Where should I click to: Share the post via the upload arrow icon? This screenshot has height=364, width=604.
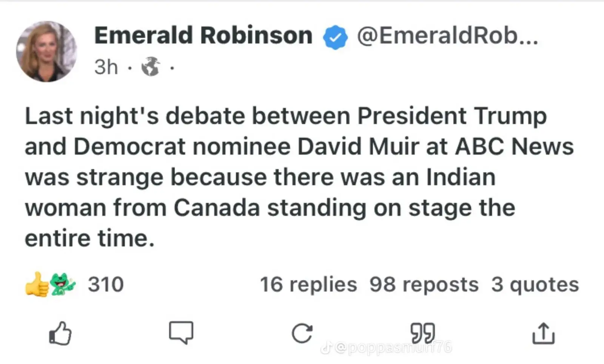pyautogui.click(x=543, y=333)
